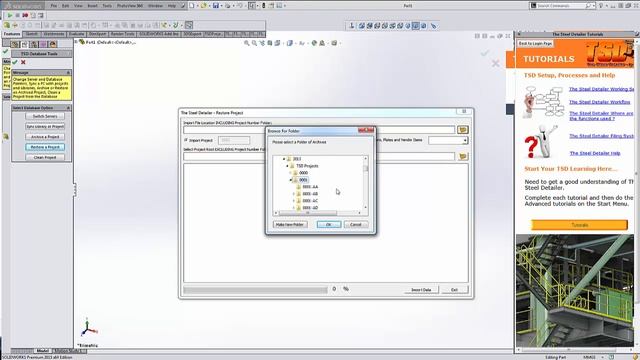The width and height of the screenshot is (640, 360).
Task: Open the View menu
Action: (78, 6)
